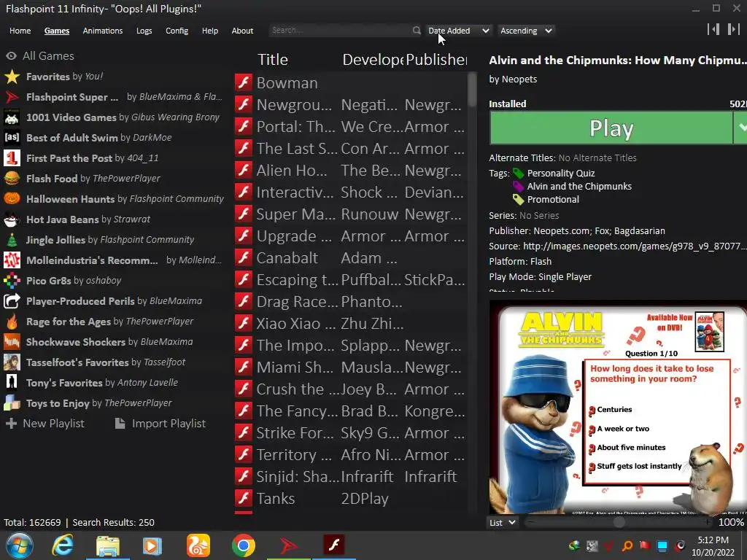Open the About tab
The height and width of the screenshot is (560, 747).
[242, 31]
